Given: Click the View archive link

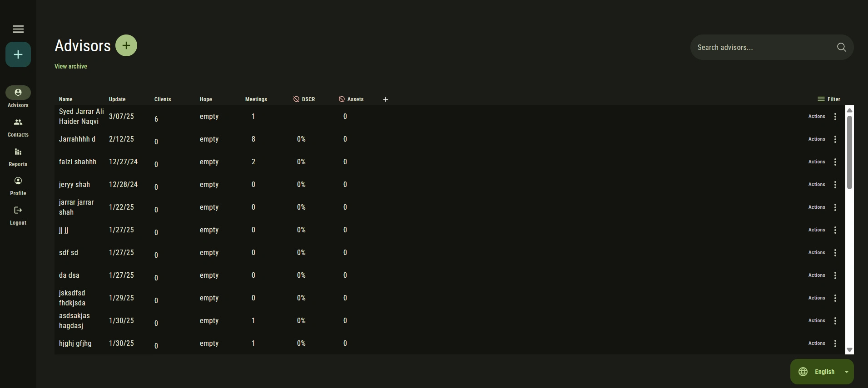Looking at the screenshot, I should [71, 66].
